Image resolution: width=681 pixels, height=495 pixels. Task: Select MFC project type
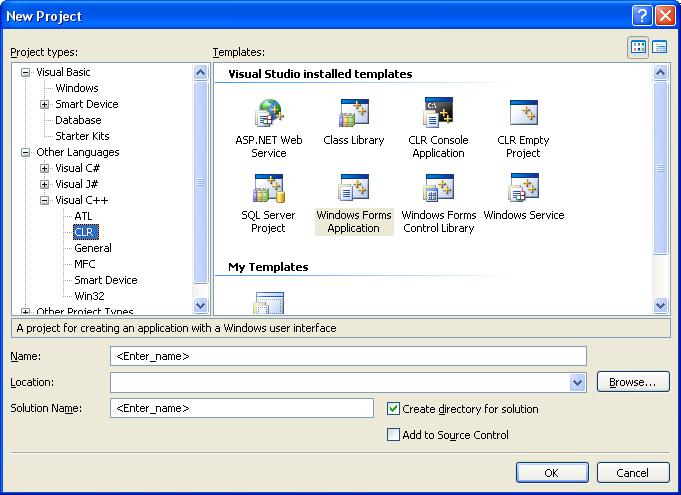pyautogui.click(x=85, y=264)
